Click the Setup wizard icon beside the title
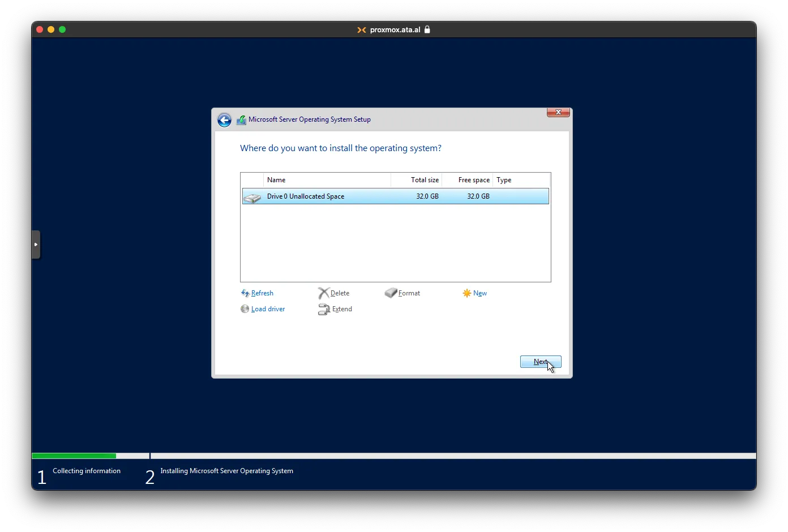Screen dimensions: 788x532 [x=241, y=120]
